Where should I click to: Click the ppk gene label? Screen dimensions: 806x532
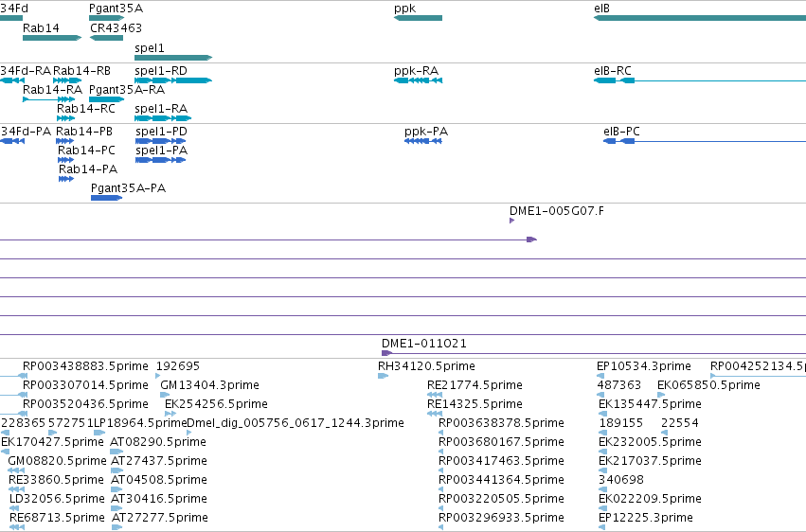pos(404,9)
